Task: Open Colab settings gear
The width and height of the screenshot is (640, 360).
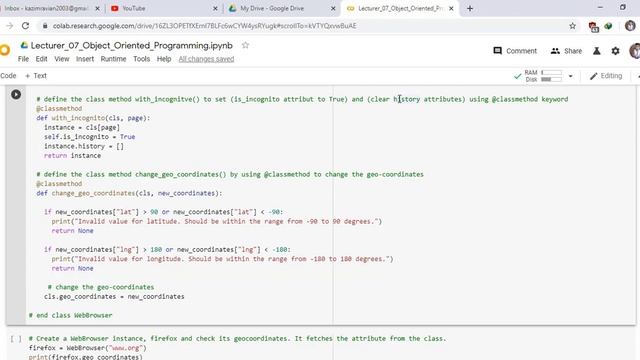Action: tap(616, 51)
